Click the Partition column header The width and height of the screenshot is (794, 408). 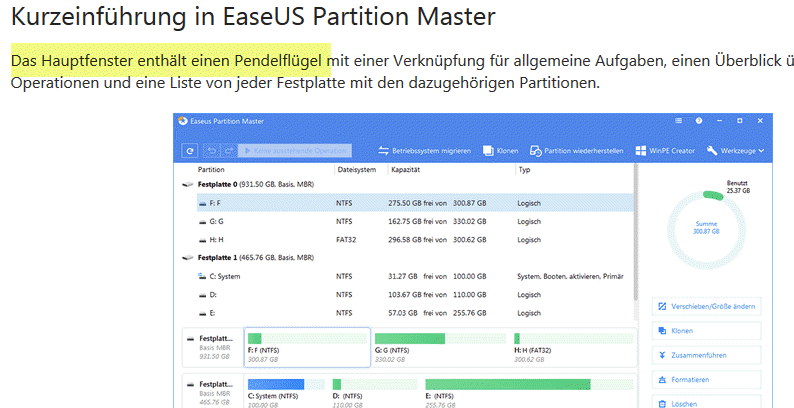tap(211, 170)
